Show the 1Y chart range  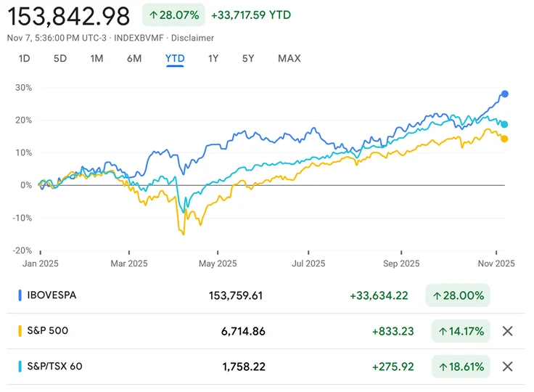(213, 58)
